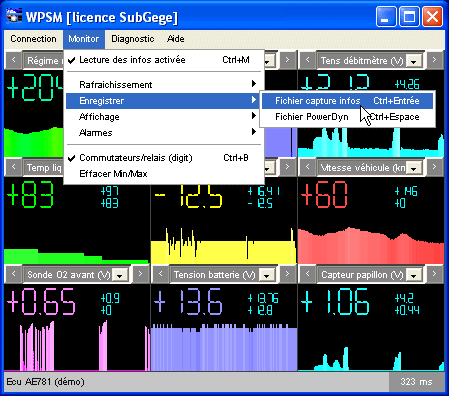Image resolution: width=449 pixels, height=396 pixels.
Task: Close the Monitor menu in menu bar
Action: [83, 39]
